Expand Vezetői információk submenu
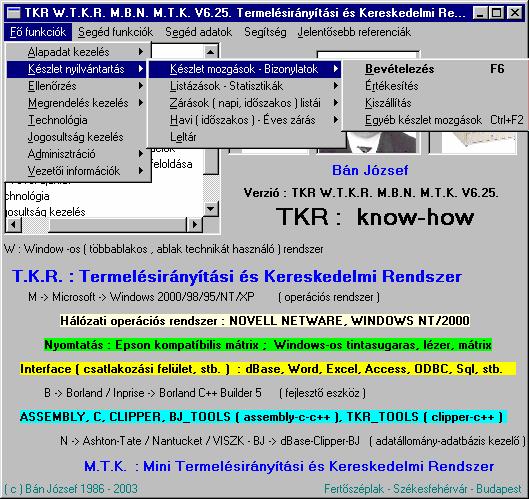The height and width of the screenshot is (499, 529). click(x=76, y=171)
